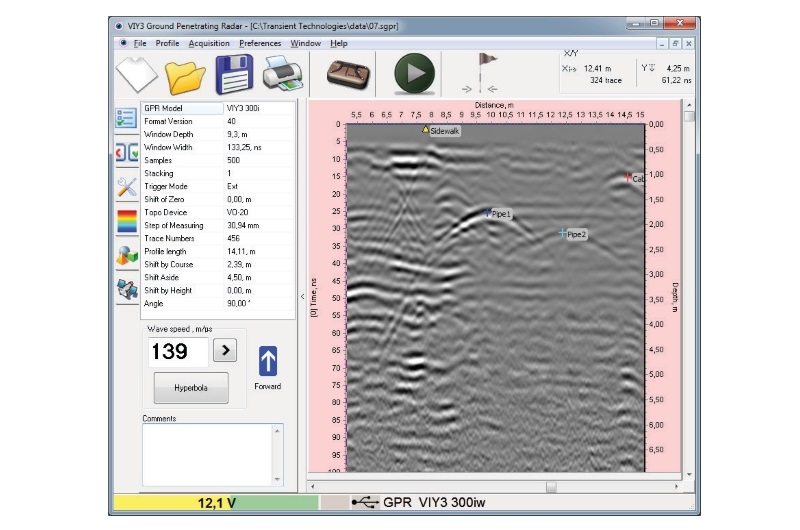Open the Preferences menu
The width and height of the screenshot is (800, 530).
(x=260, y=43)
